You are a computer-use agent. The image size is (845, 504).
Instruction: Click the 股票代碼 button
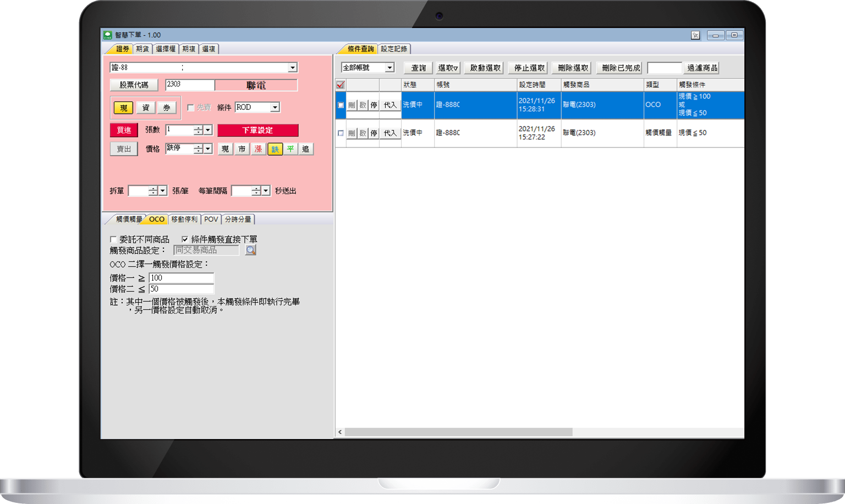134,85
